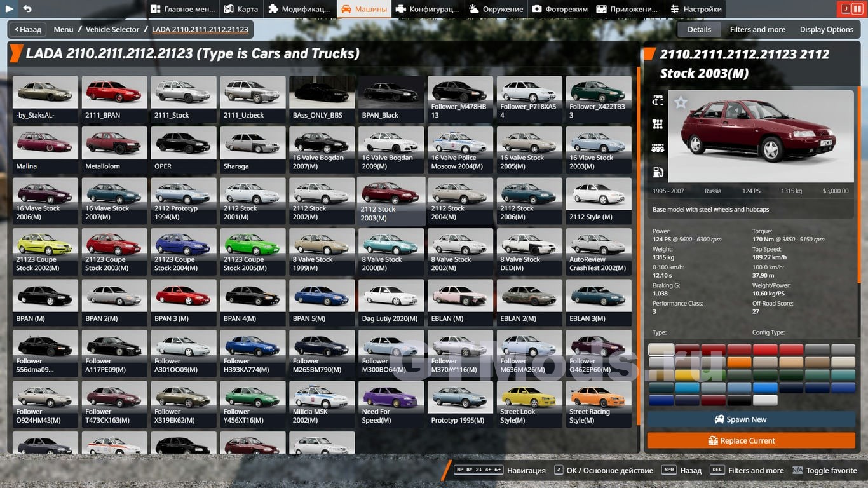This screenshot has width=868, height=488.
Task: Pick the orange paint color swatch
Action: tap(738, 362)
